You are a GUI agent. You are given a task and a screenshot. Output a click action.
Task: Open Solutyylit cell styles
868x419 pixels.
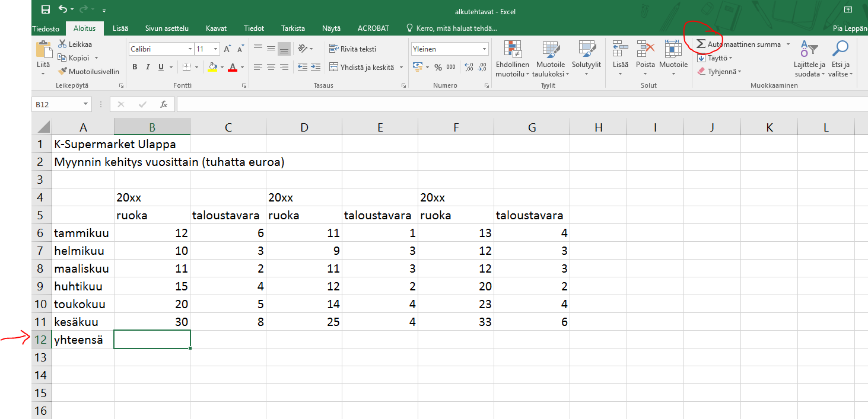pyautogui.click(x=586, y=59)
